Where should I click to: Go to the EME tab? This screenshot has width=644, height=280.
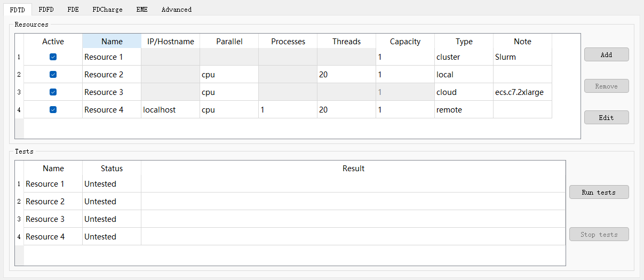click(x=142, y=10)
